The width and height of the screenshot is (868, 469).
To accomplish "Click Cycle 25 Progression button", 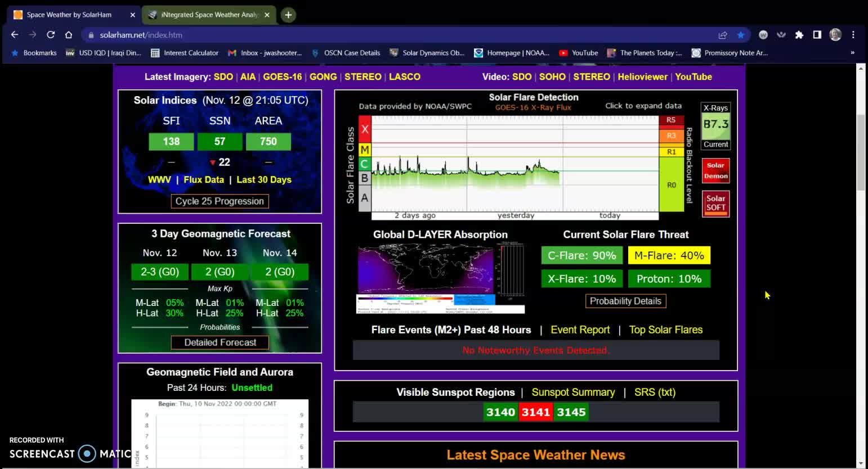I will (x=220, y=201).
